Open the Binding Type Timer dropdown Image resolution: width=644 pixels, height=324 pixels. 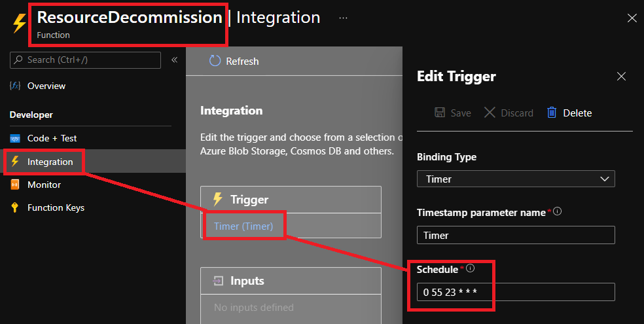516,179
